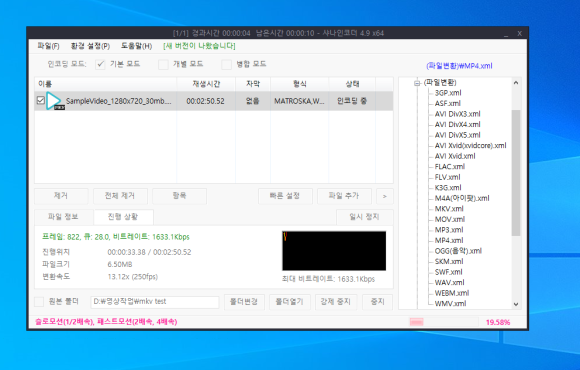Viewport: 580px width, 370px height.
Task: Click the 인코딩 중 status cell
Action: (x=352, y=101)
